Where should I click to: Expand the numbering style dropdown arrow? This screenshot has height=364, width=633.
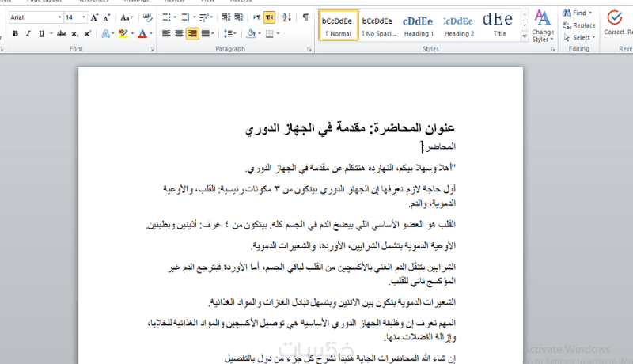[194, 17]
